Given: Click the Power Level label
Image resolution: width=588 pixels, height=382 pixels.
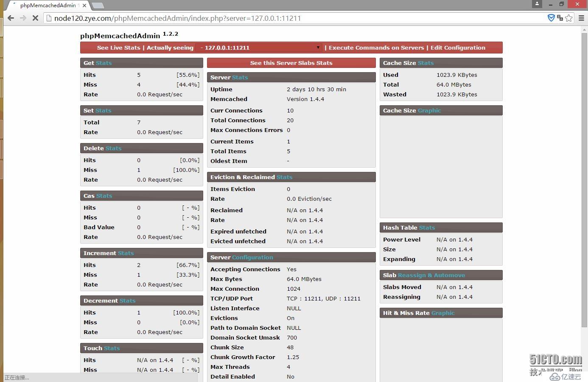Looking at the screenshot, I should pos(402,239).
